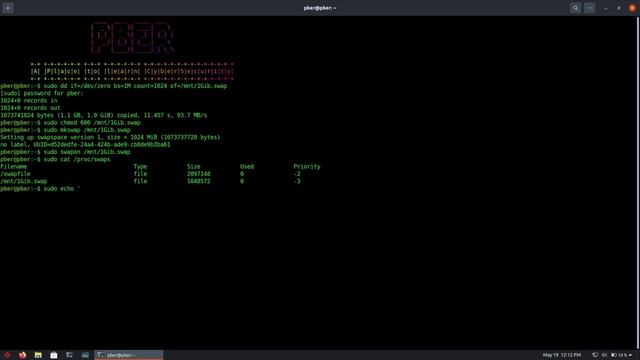Screen dimensions: 640x360
Task: Click the 'sudo cat /proc/swaps' line
Action: tap(55, 160)
